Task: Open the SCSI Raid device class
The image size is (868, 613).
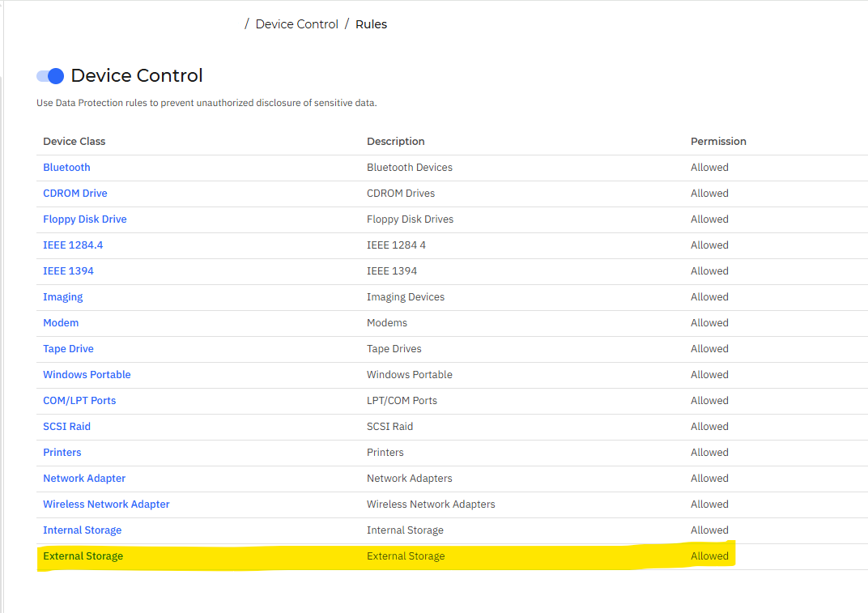Action: (x=67, y=427)
